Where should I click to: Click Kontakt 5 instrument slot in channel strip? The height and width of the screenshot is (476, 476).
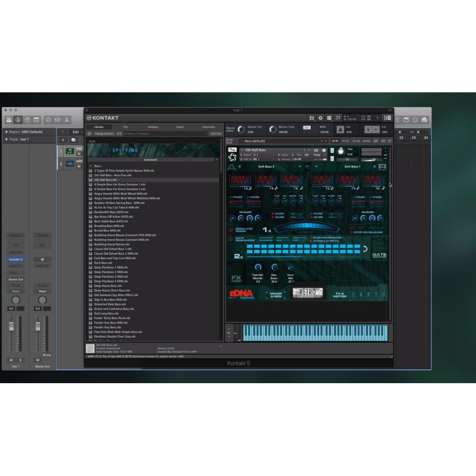pyautogui.click(x=16, y=259)
